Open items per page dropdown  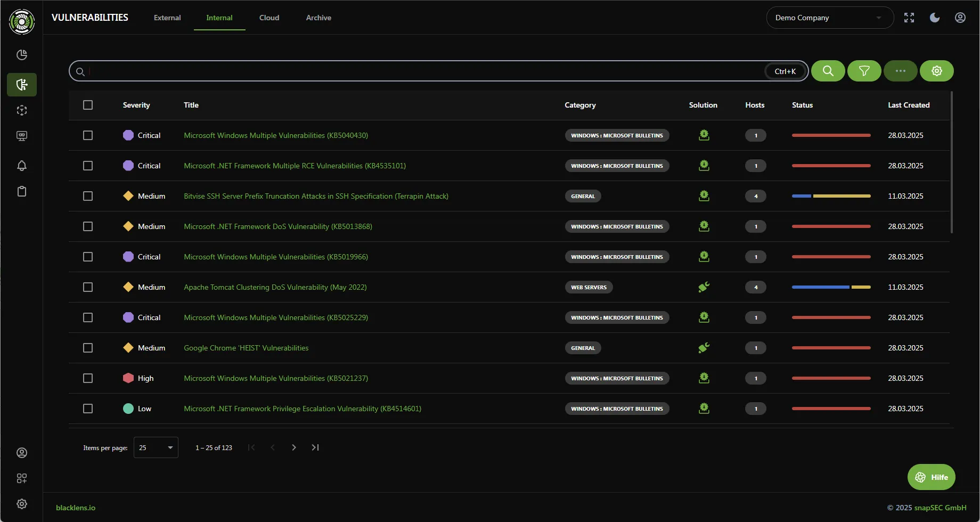156,447
